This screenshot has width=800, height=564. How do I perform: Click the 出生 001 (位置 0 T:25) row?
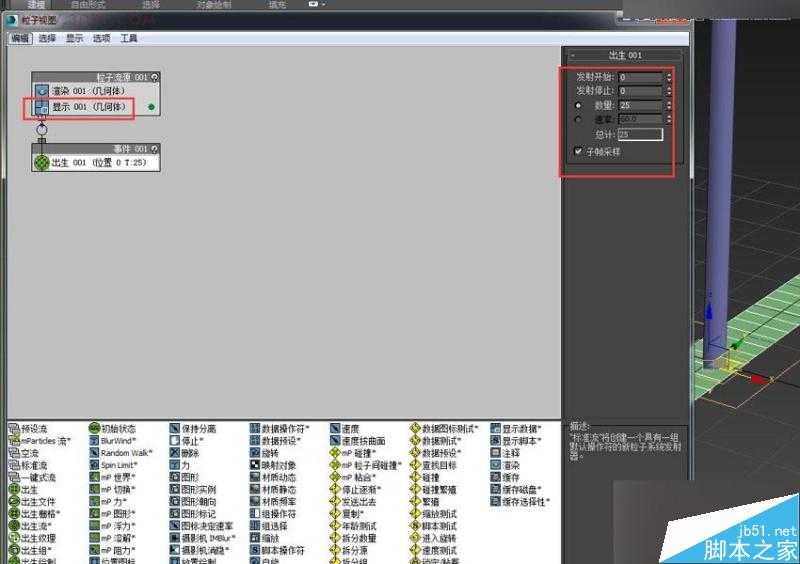[x=96, y=163]
